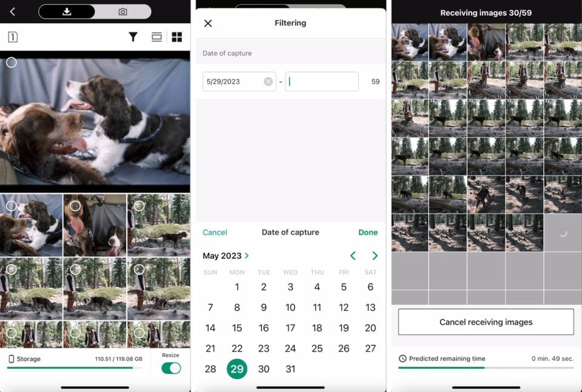582x392 pixels.
Task: Tap the back arrow at top left
Action: pos(12,12)
